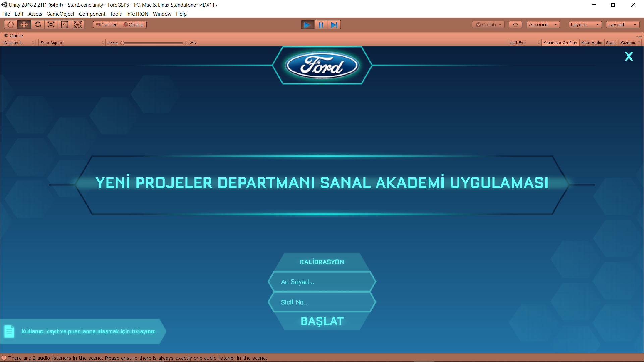Open the Collab dropdown
644x362 pixels.
[488, 25]
